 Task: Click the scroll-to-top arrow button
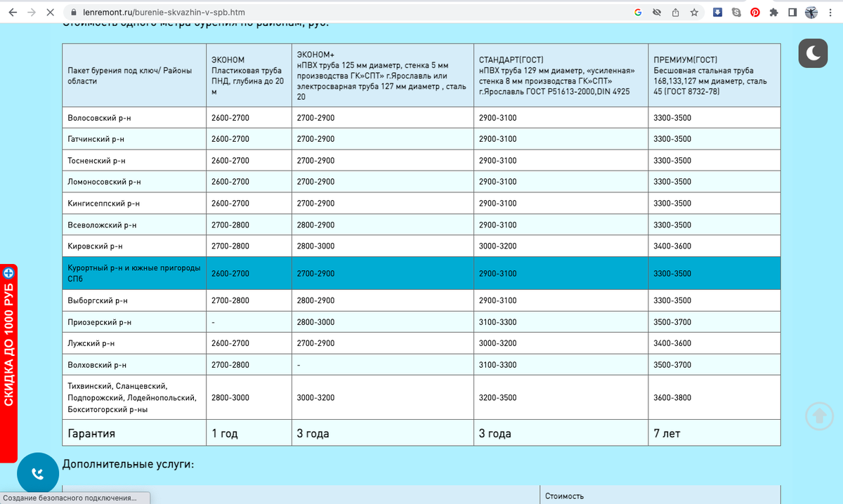819,416
